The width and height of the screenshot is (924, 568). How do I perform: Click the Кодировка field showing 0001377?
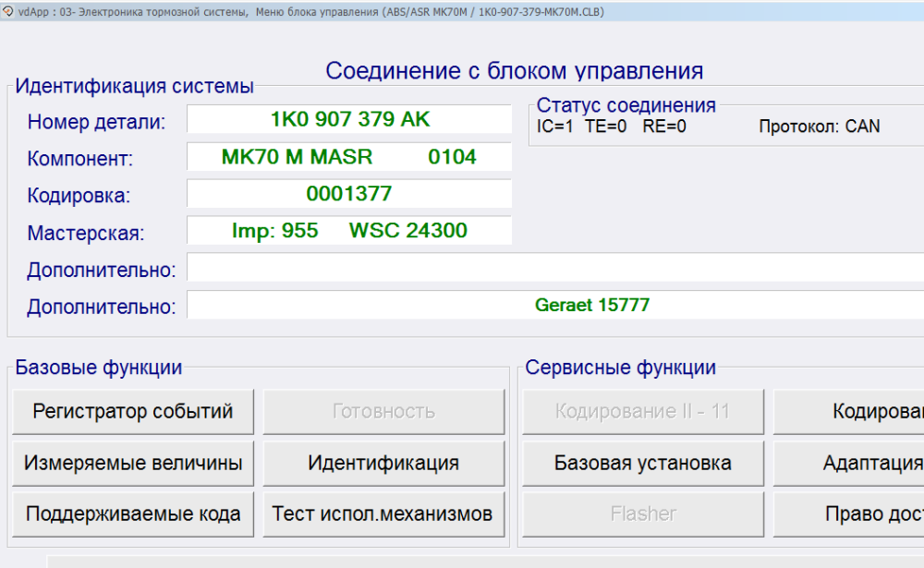pyautogui.click(x=349, y=194)
